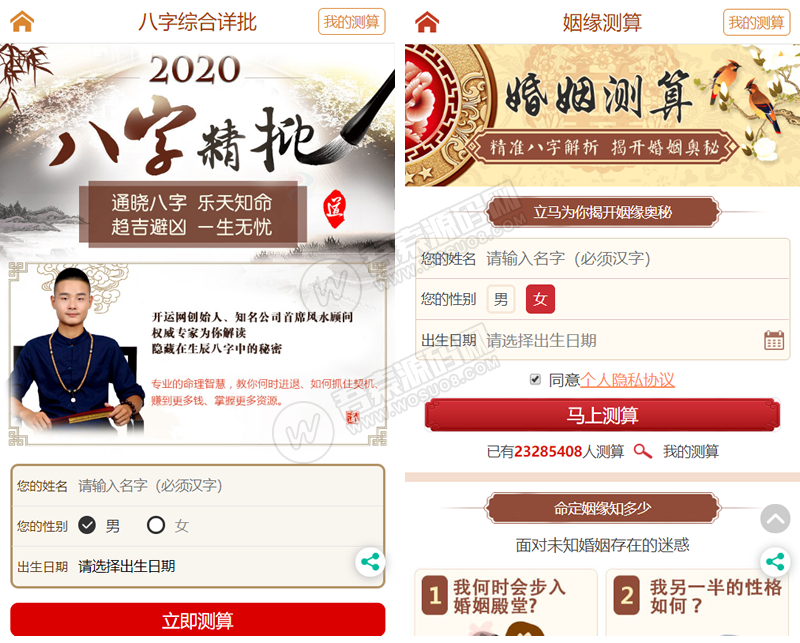Click the red magnifier search icon
The height and width of the screenshot is (643, 800).
click(642, 451)
